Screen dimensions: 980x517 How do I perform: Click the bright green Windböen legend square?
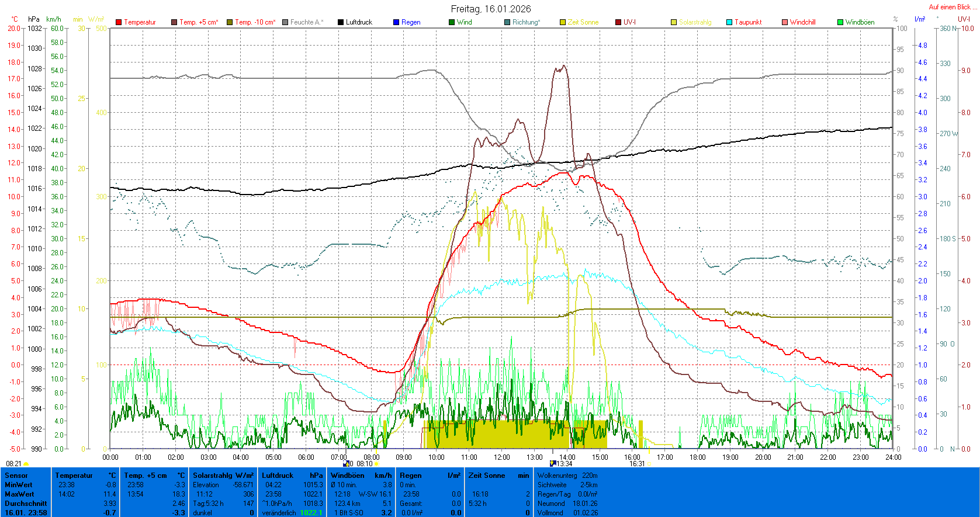(840, 22)
